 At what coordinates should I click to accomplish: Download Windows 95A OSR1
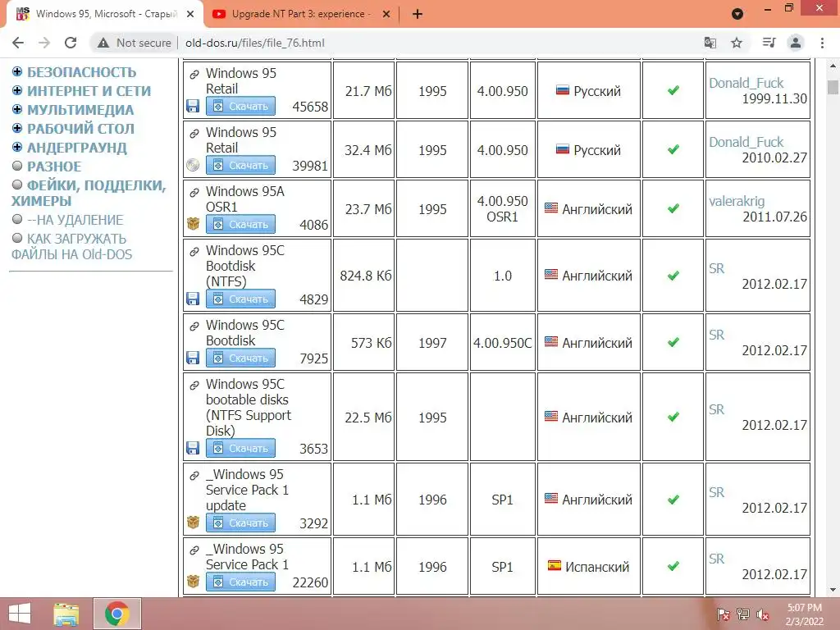(240, 224)
